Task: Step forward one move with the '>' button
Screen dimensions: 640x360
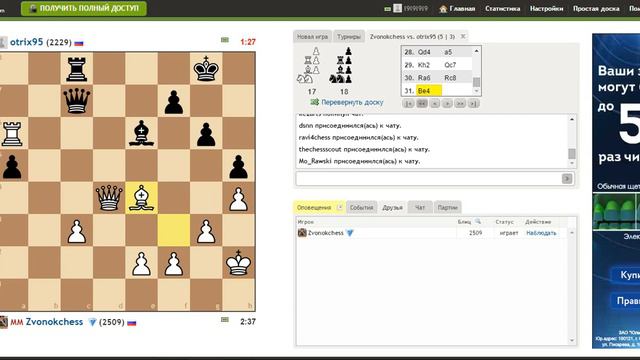Action: 447,104
